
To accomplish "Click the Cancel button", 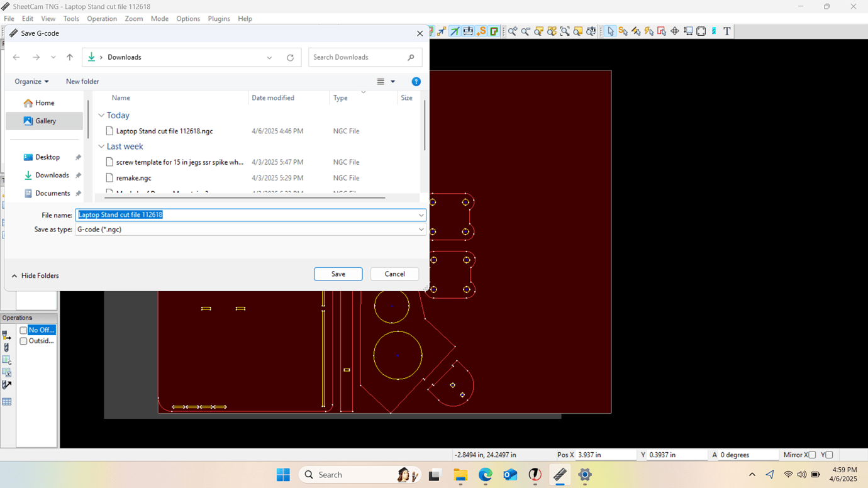I will point(394,274).
